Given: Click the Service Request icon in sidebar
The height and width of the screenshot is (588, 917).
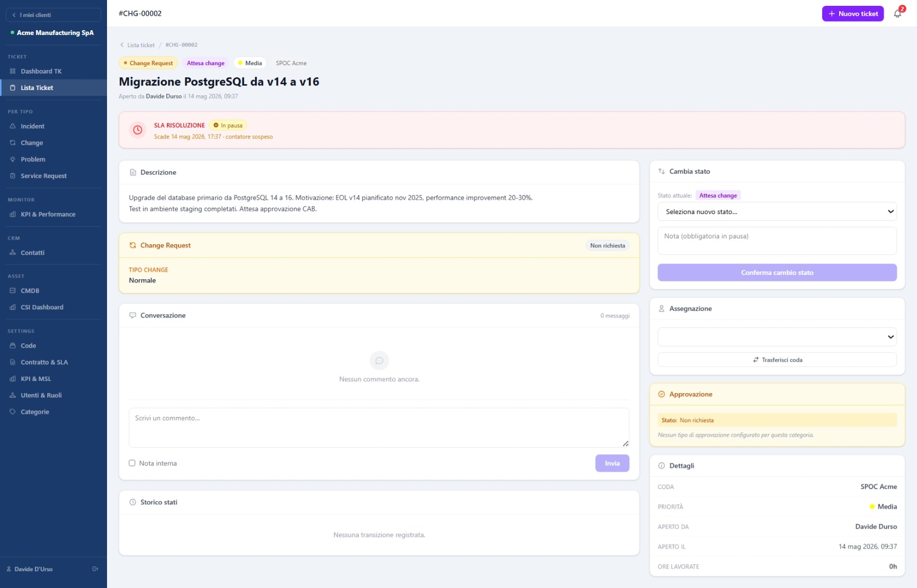Looking at the screenshot, I should tap(13, 175).
